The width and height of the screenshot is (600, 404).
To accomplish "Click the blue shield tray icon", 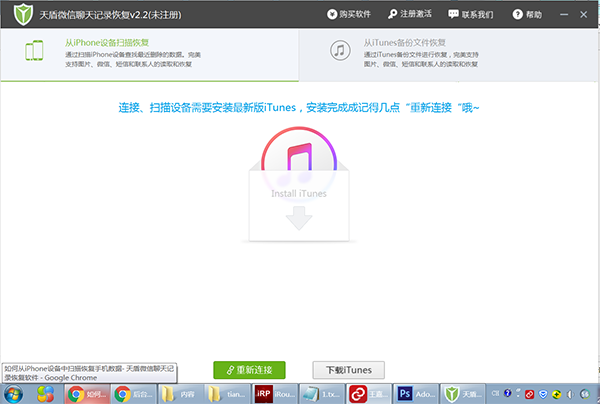I will point(543,394).
